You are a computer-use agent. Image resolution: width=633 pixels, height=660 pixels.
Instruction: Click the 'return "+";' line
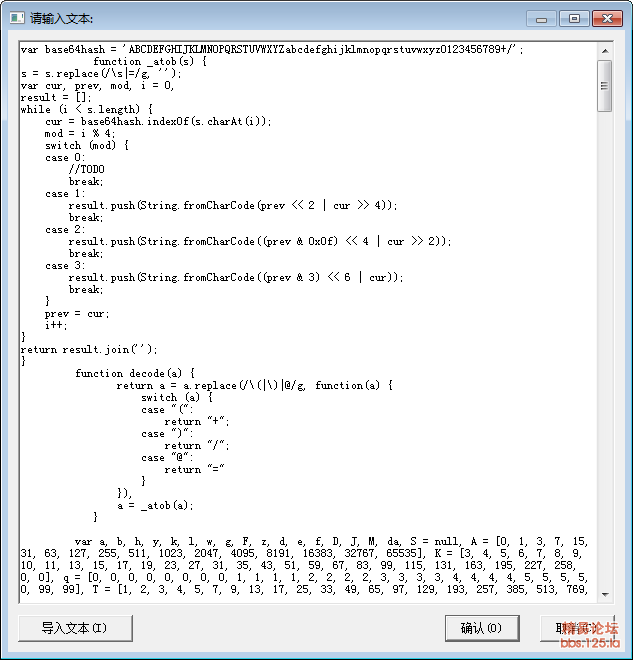click(197, 421)
